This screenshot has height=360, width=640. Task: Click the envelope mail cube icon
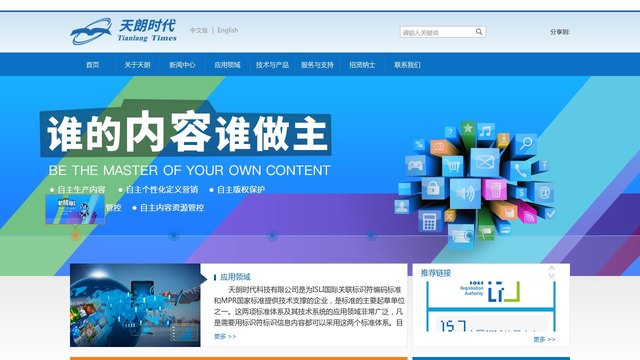click(x=485, y=162)
